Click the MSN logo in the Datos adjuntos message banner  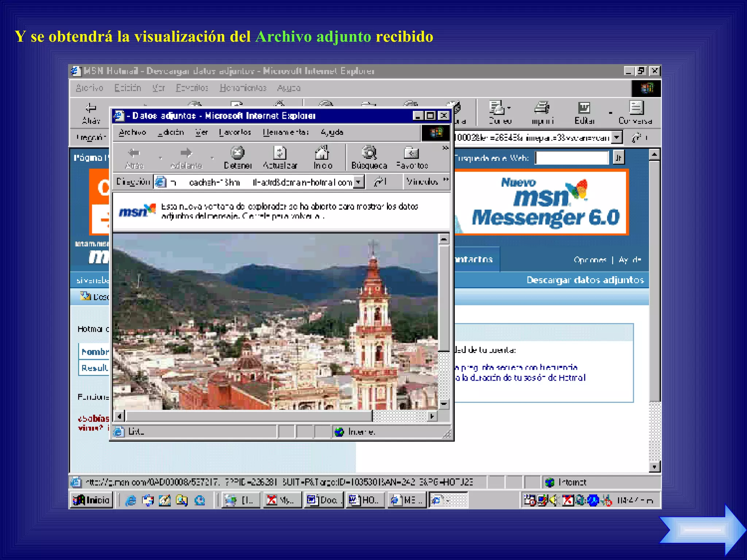[138, 211]
